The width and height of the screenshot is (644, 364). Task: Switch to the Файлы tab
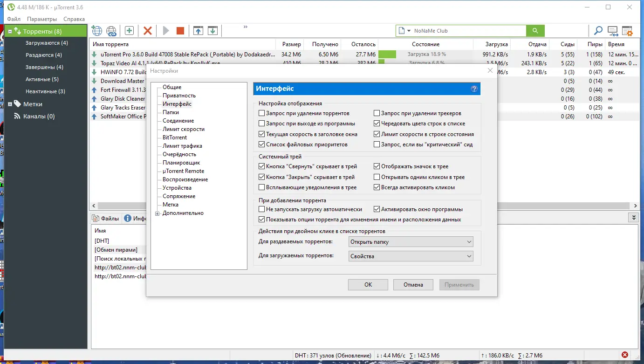(106, 218)
